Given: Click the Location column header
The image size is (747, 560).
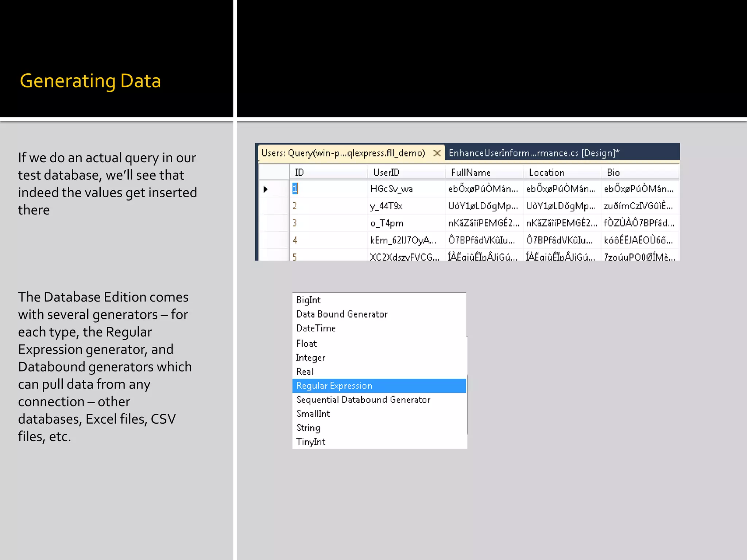Looking at the screenshot, I should 562,172.
